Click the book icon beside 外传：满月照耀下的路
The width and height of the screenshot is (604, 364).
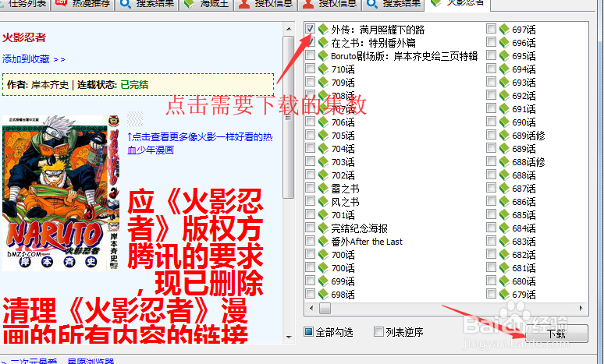pos(323,30)
